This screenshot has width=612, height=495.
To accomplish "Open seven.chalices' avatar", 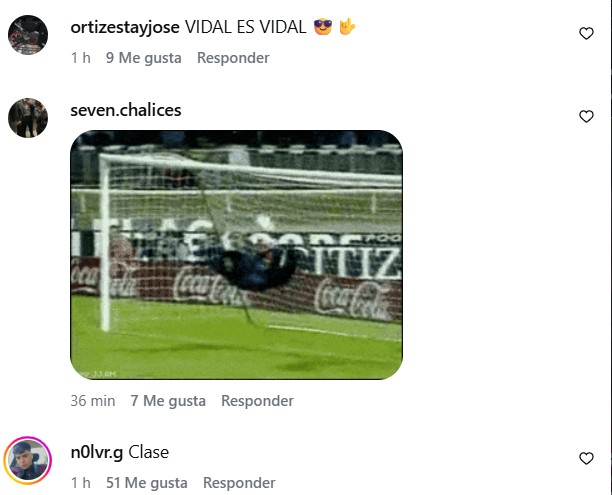I will click(x=28, y=118).
